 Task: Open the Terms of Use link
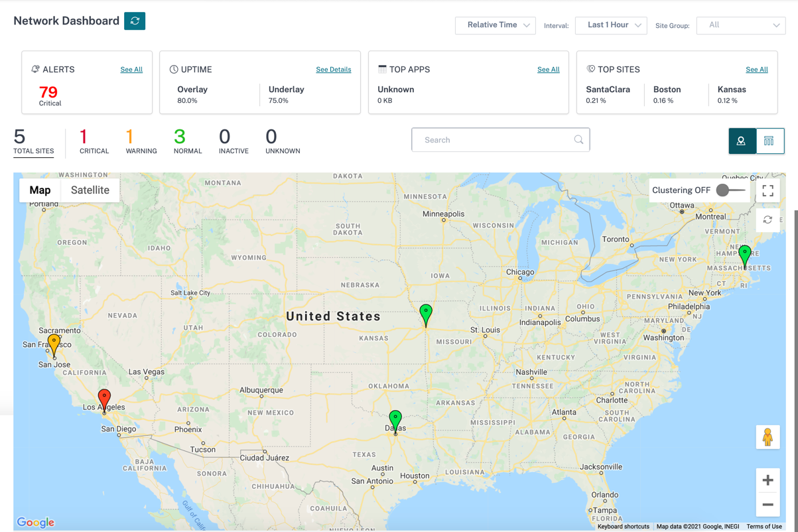coord(764,527)
